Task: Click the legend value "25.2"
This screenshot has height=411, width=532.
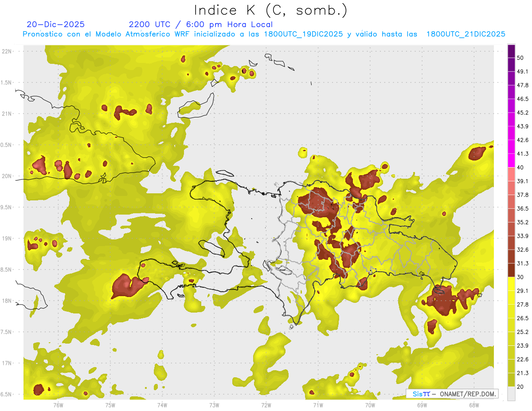Action: [x=523, y=332]
